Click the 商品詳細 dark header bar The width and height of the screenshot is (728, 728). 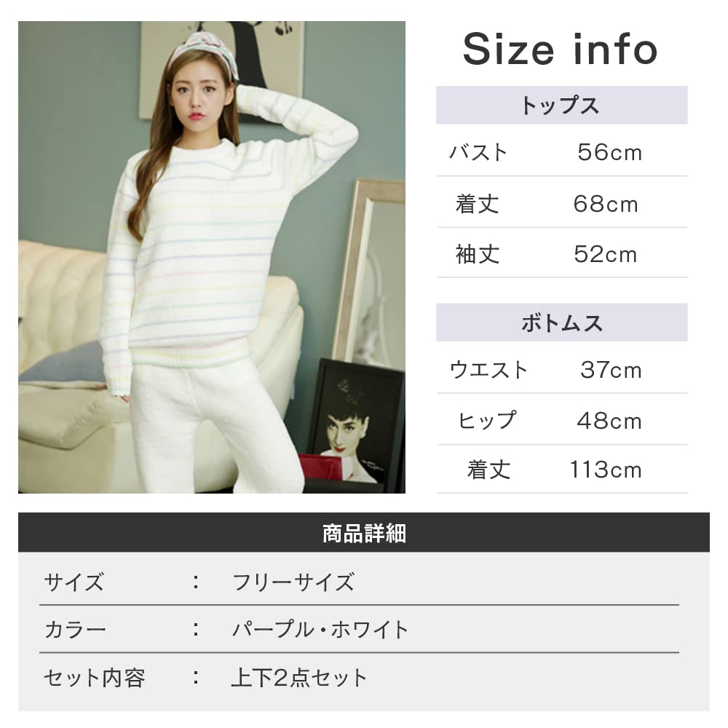coord(363,533)
